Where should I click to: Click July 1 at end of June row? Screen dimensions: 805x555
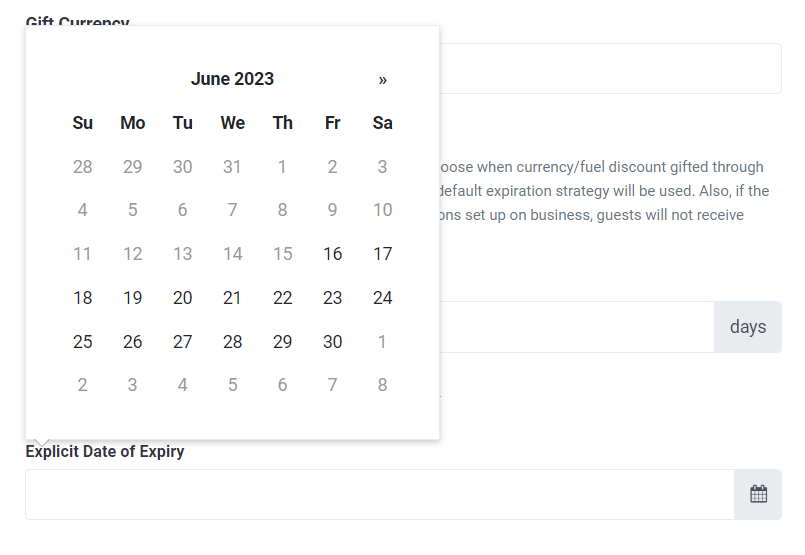click(382, 341)
